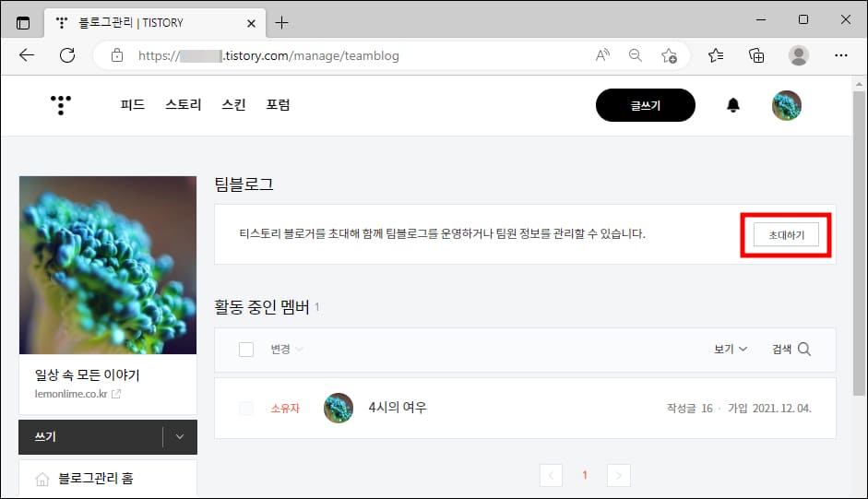This screenshot has width=868, height=499.
Task: Click the 가입 2021. 12. 04. date
Action: coord(769,409)
